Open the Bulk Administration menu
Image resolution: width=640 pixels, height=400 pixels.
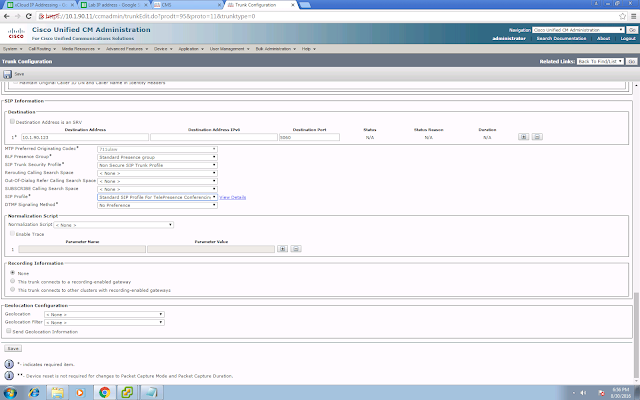[x=276, y=49]
